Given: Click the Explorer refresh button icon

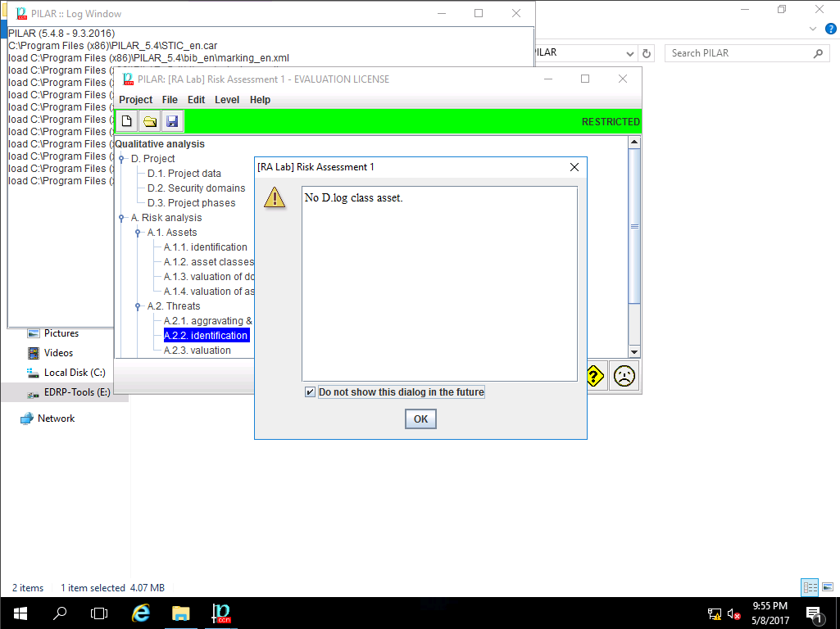Looking at the screenshot, I should (647, 53).
